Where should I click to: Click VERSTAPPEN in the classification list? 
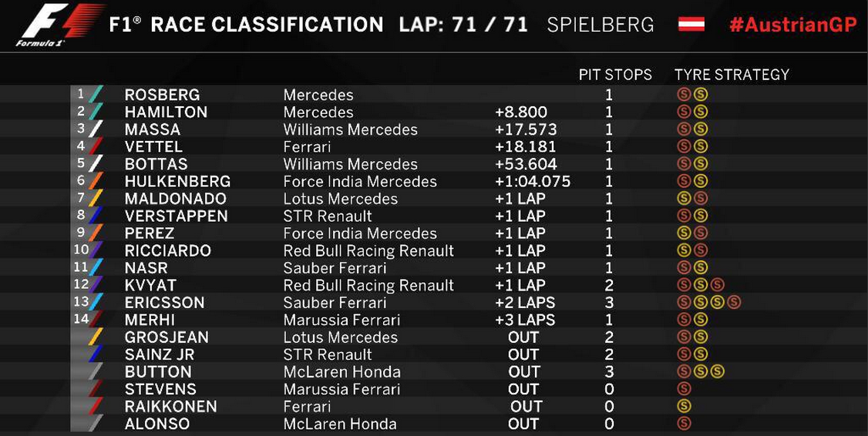tap(176, 216)
